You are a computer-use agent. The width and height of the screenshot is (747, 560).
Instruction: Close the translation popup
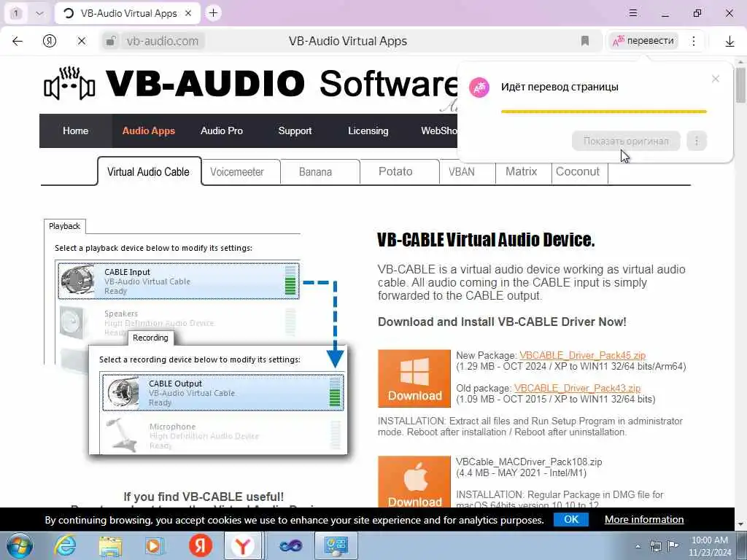[715, 79]
